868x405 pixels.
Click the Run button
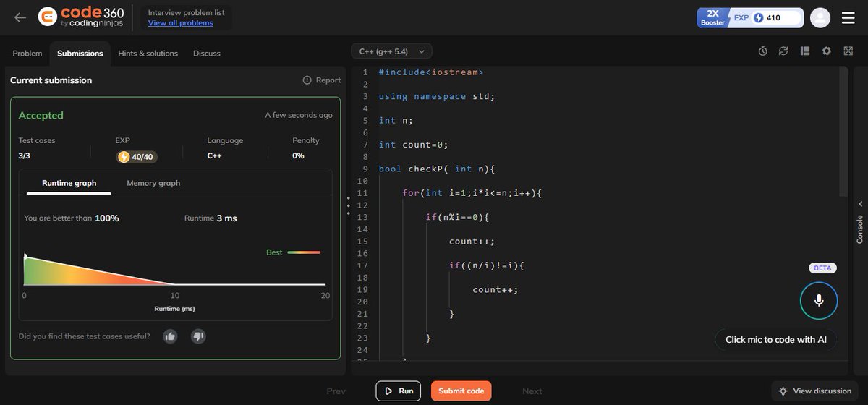click(399, 391)
